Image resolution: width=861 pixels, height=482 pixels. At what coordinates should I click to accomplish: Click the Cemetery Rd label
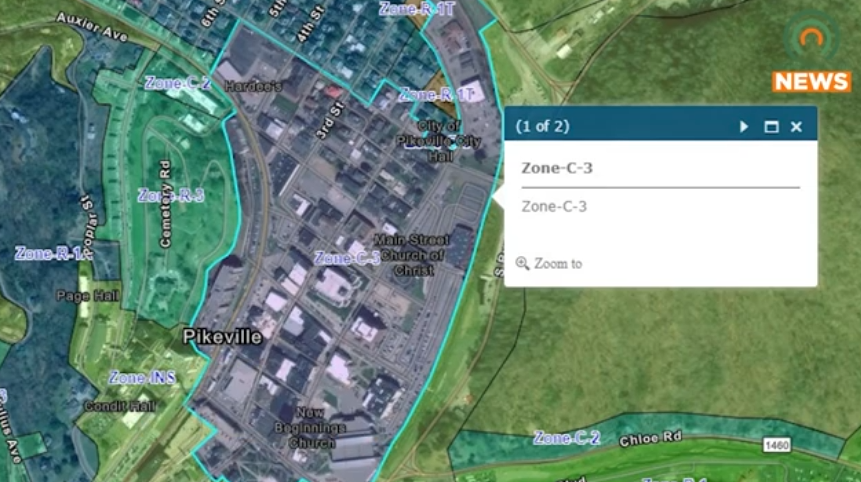point(165,204)
